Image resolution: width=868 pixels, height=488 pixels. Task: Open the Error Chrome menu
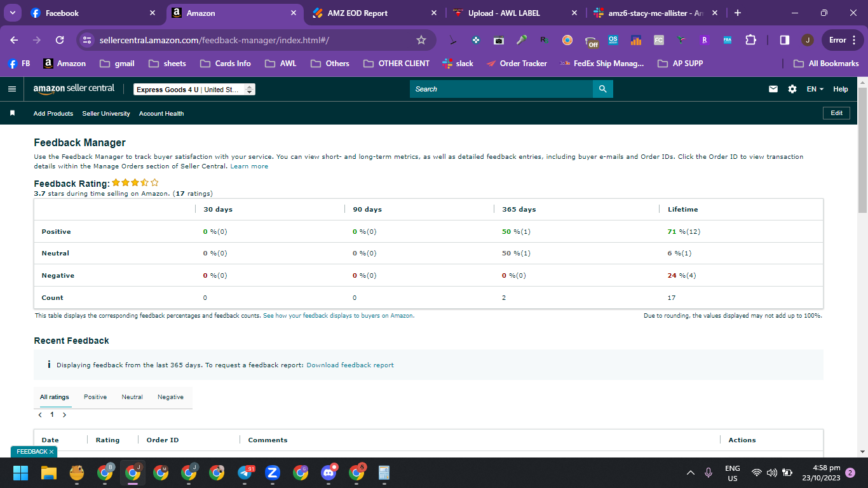click(843, 40)
